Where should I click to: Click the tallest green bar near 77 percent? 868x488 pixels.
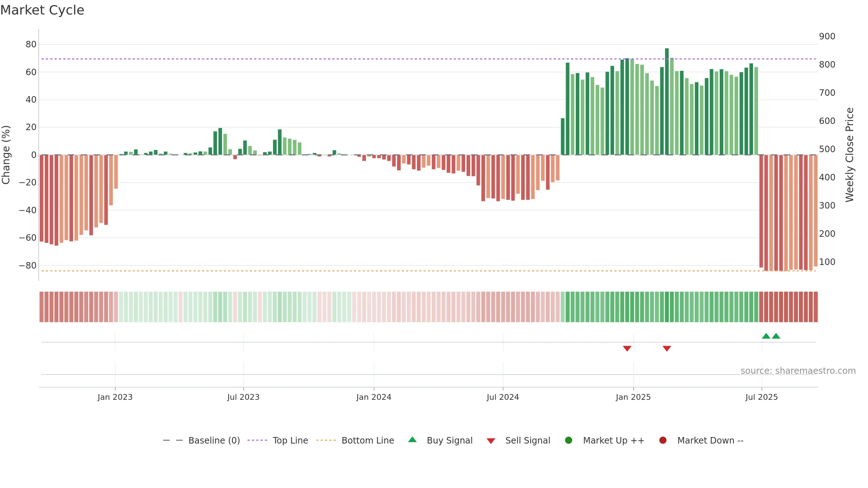tap(667, 102)
